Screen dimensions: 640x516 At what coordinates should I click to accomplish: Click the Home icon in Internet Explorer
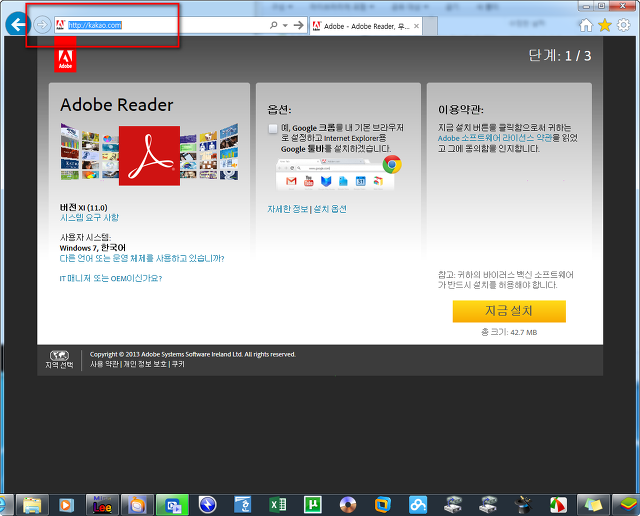(586, 25)
